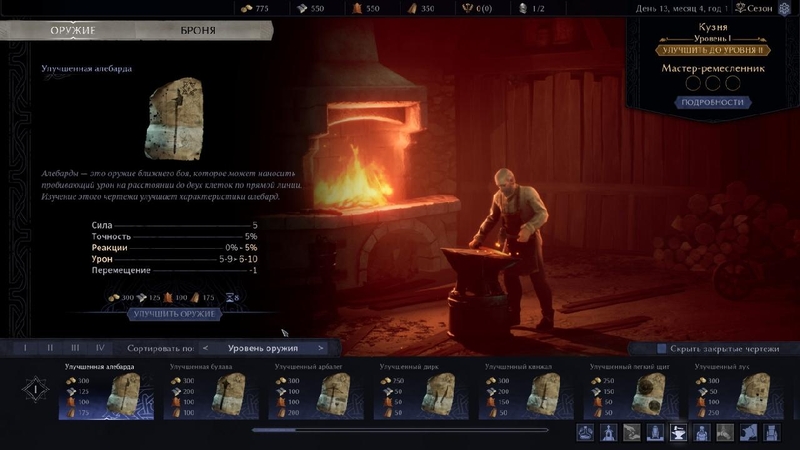Switch to the ОРУЖИЕ tab

click(72, 30)
